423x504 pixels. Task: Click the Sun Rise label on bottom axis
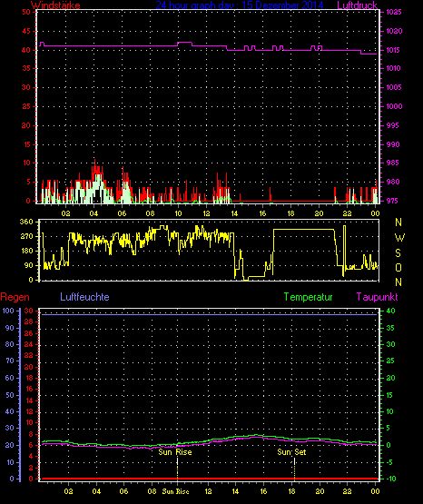(175, 491)
